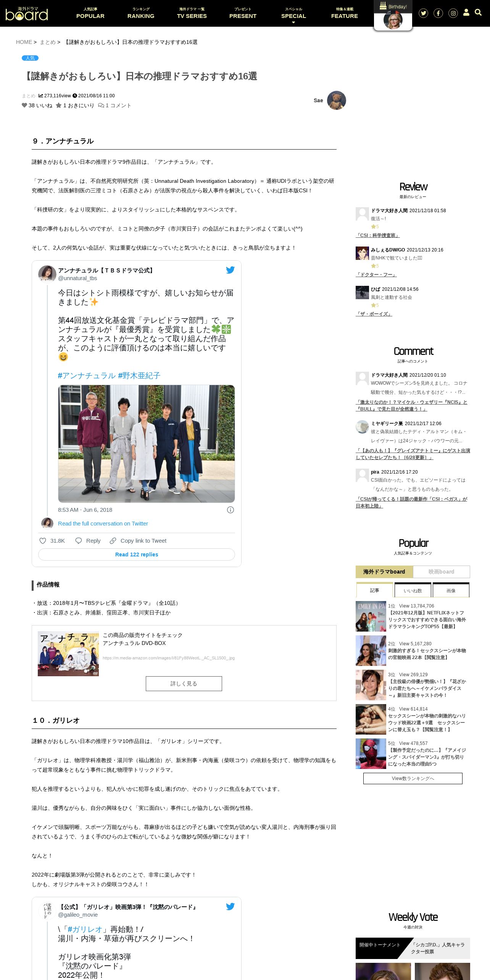
Task: Click the tweet info icon beside date
Action: tap(230, 510)
